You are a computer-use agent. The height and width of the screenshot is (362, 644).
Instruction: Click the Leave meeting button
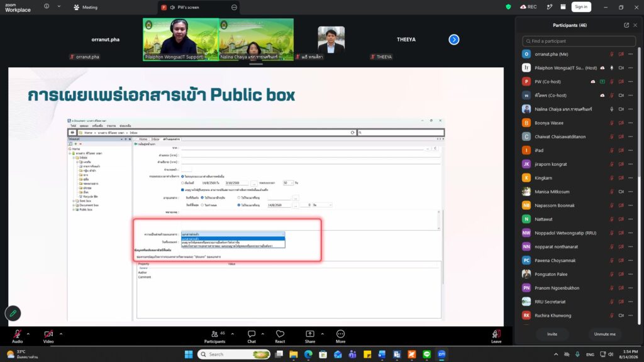[496, 336]
